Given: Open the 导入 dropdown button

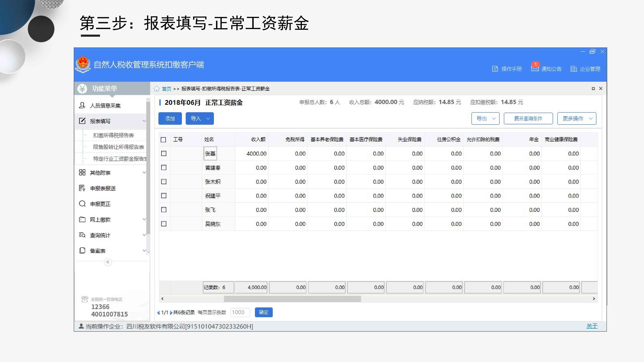Looking at the screenshot, I should (199, 118).
